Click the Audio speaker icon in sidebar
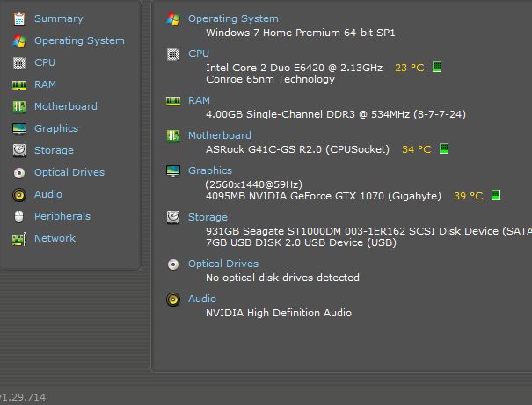Viewport: 532px width, 405px height. 19,195
